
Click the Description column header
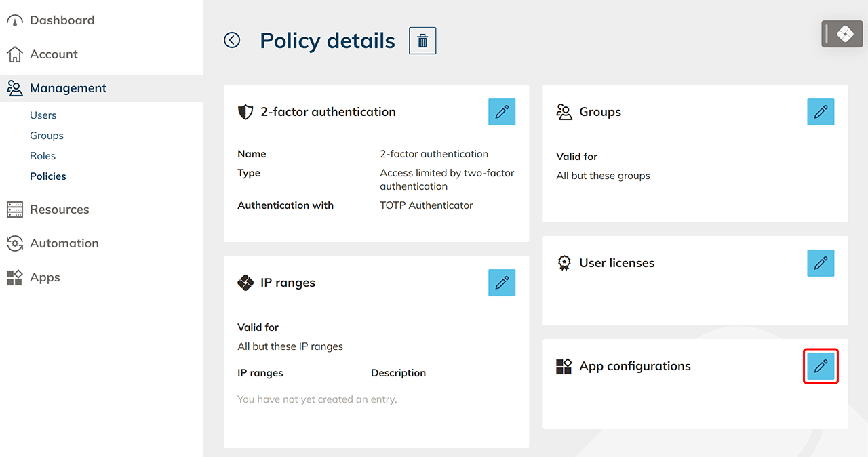[x=398, y=373]
